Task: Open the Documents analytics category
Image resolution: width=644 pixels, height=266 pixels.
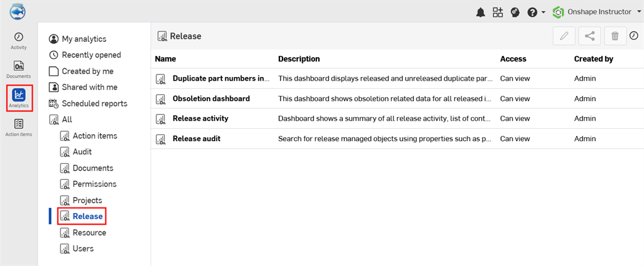Action: pyautogui.click(x=87, y=168)
